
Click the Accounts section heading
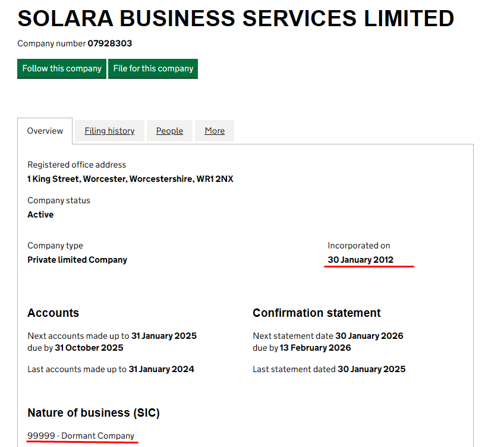coord(53,313)
